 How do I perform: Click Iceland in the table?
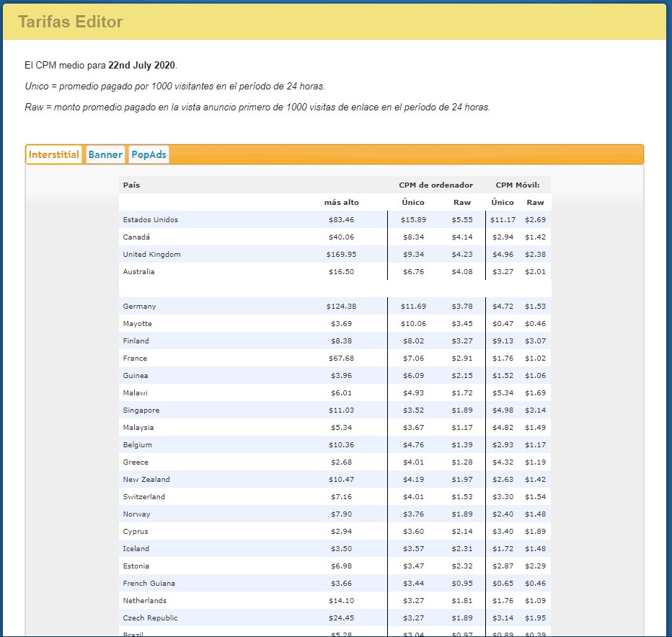point(136,549)
